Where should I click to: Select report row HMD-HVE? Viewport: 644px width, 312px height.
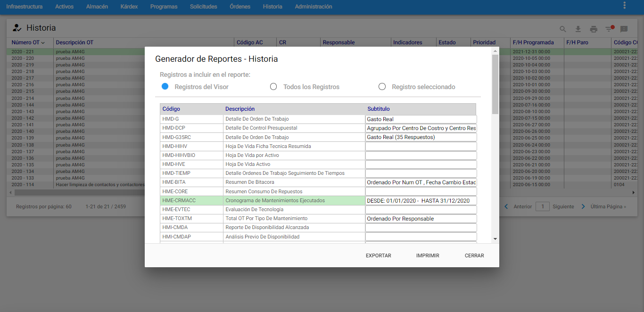[263, 164]
